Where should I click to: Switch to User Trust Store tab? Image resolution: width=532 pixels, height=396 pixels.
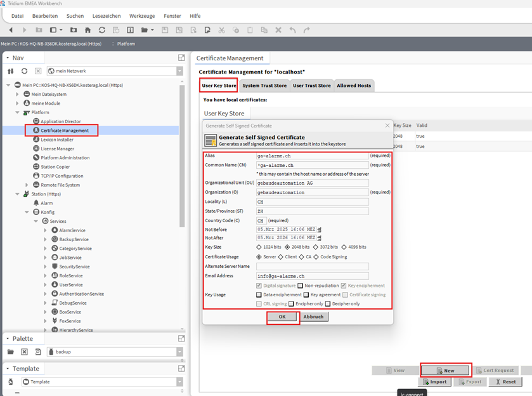click(x=311, y=86)
